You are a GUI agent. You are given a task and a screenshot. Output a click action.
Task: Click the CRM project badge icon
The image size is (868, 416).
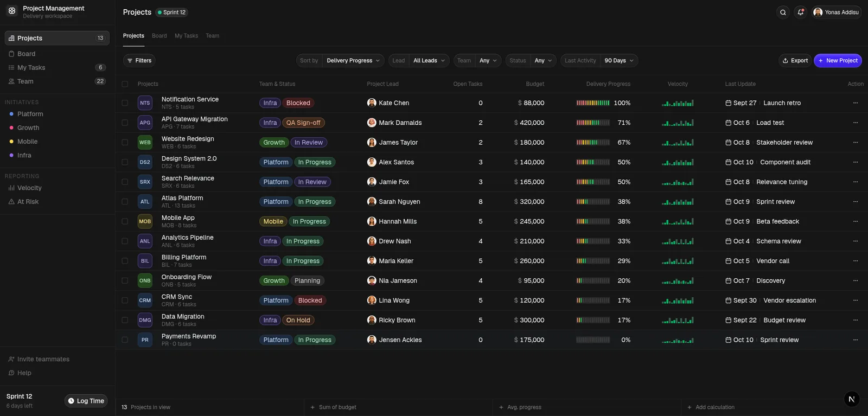pyautogui.click(x=145, y=300)
